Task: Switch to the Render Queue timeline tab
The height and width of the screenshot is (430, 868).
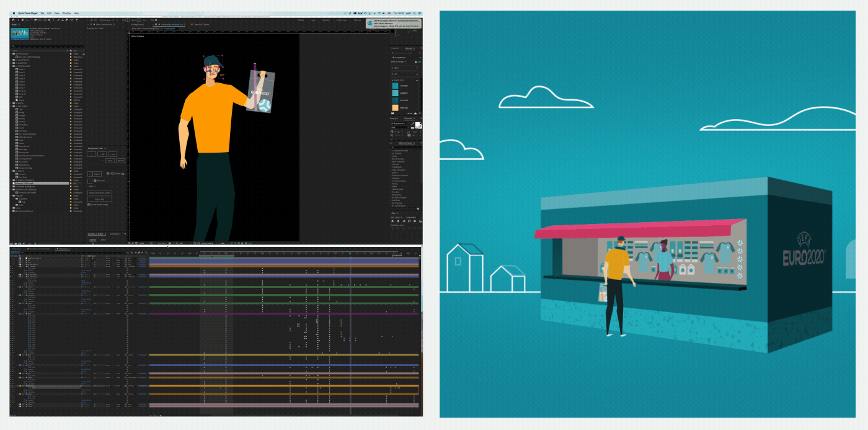Action: point(16,249)
